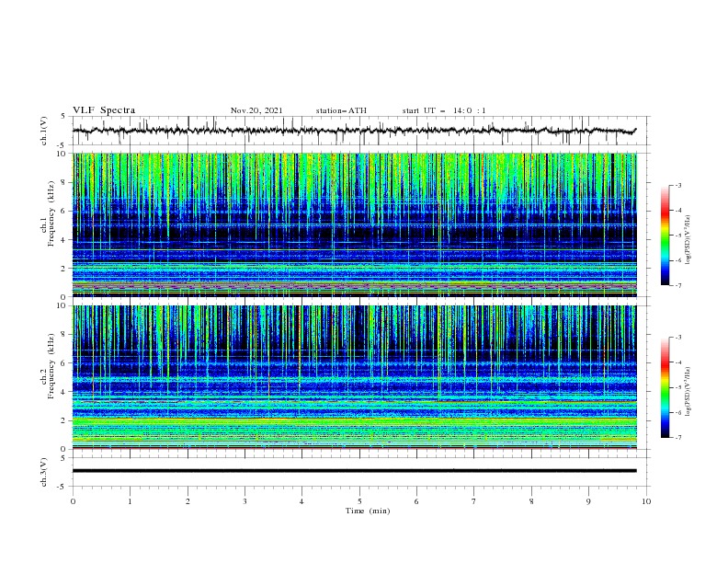Click inside the ch.1 spectrogram panel
The image size is (728, 563).
(355, 224)
